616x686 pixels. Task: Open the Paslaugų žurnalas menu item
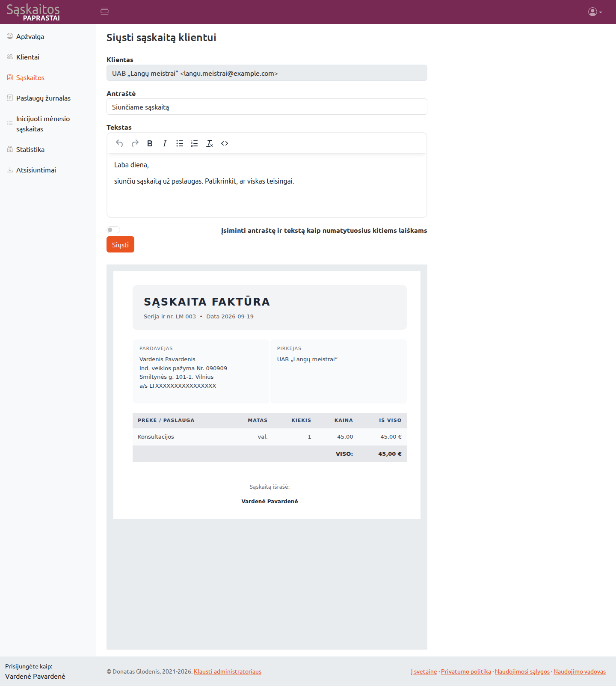pos(48,98)
